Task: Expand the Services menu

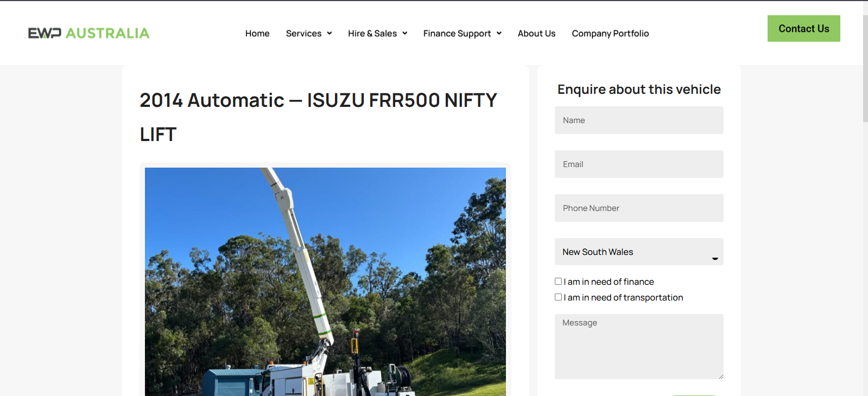Action: 308,34
